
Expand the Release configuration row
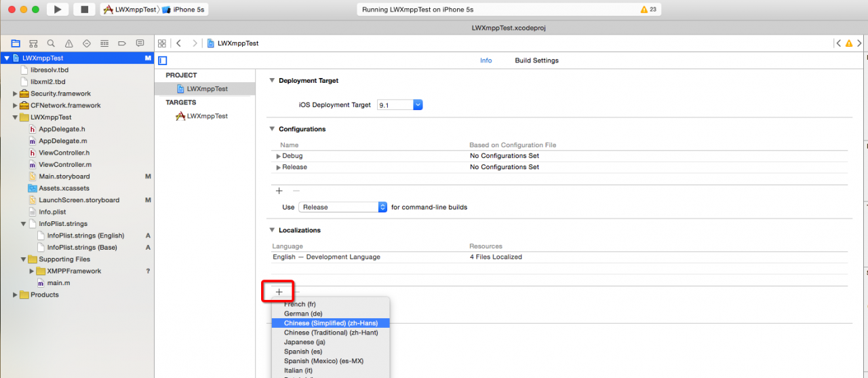pos(278,167)
